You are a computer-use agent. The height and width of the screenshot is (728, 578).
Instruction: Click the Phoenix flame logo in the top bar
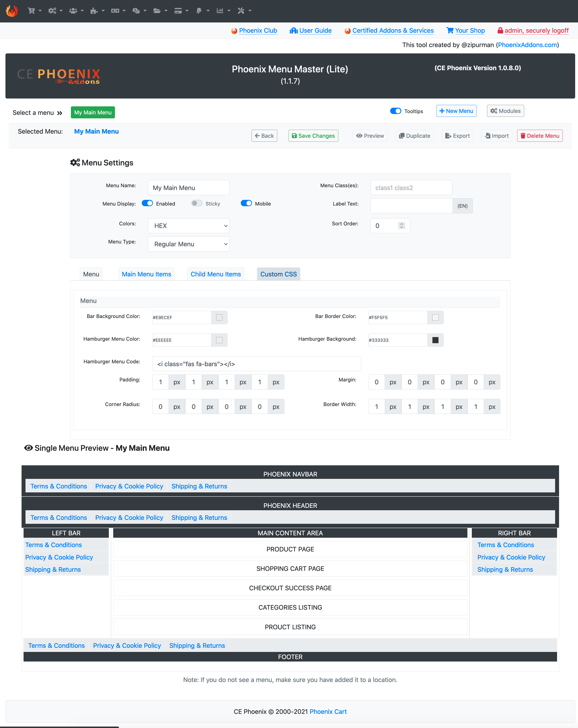point(12,11)
